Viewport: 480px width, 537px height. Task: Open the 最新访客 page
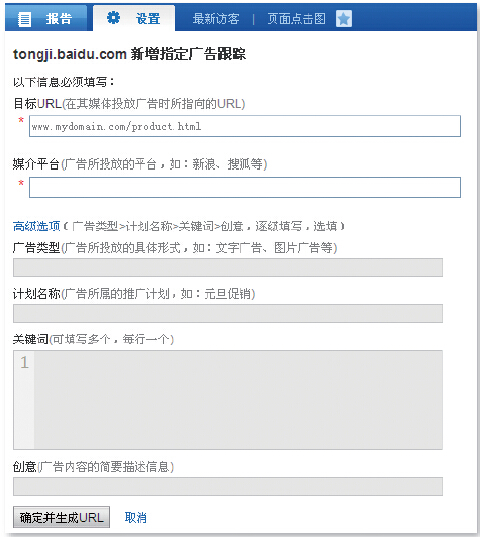[x=216, y=18]
